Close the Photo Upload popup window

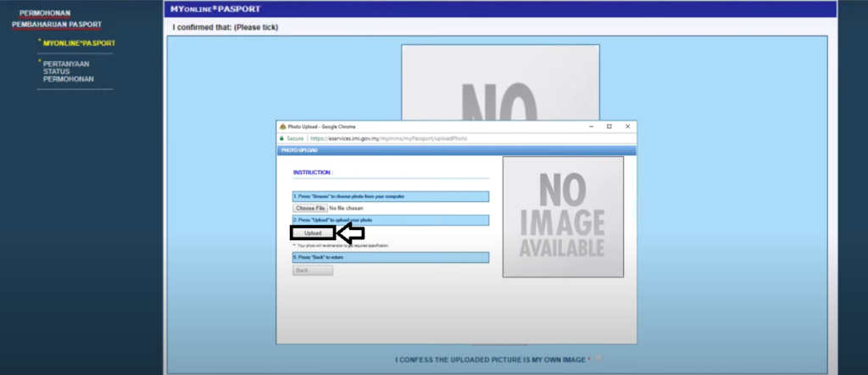pyautogui.click(x=626, y=126)
